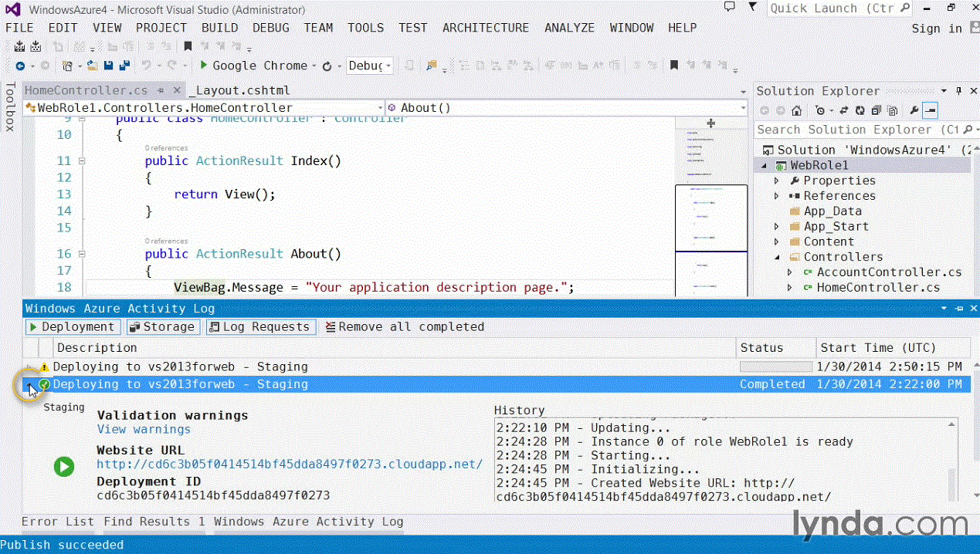Image resolution: width=980 pixels, height=554 pixels.
Task: Click the progress bar of the running deployment
Action: tap(776, 367)
